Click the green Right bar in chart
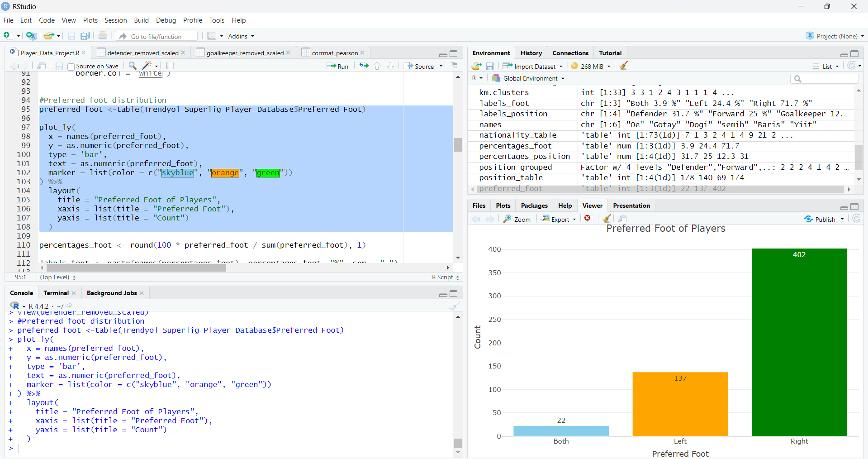 point(799,342)
